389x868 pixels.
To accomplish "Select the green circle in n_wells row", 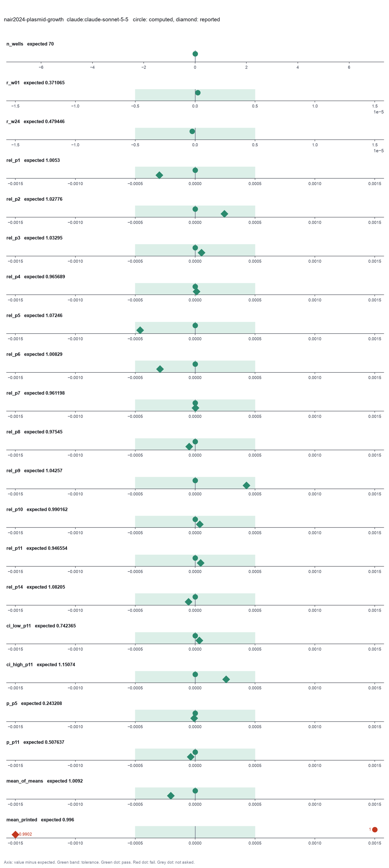I will coord(195,54).
